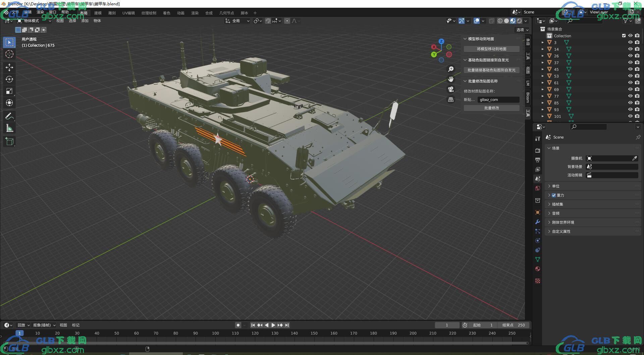Image resolution: width=644 pixels, height=355 pixels.
Task: Open the 选项 options dropdown
Action: point(522,30)
